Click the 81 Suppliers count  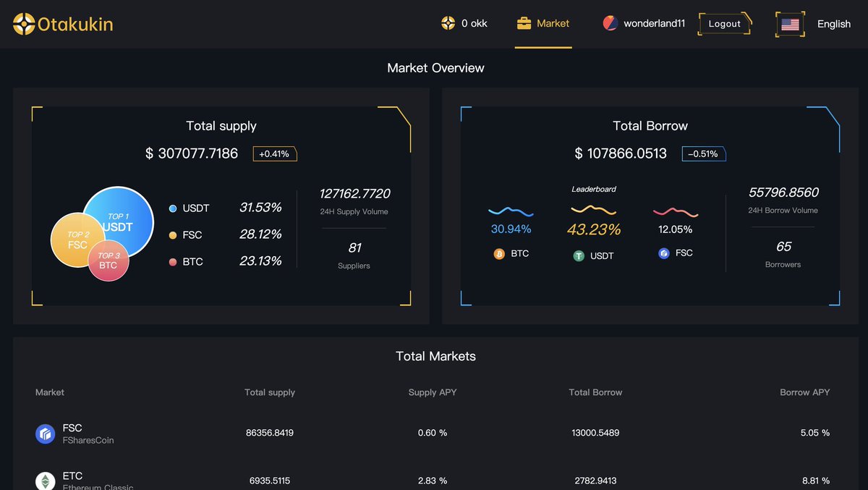[x=354, y=248]
